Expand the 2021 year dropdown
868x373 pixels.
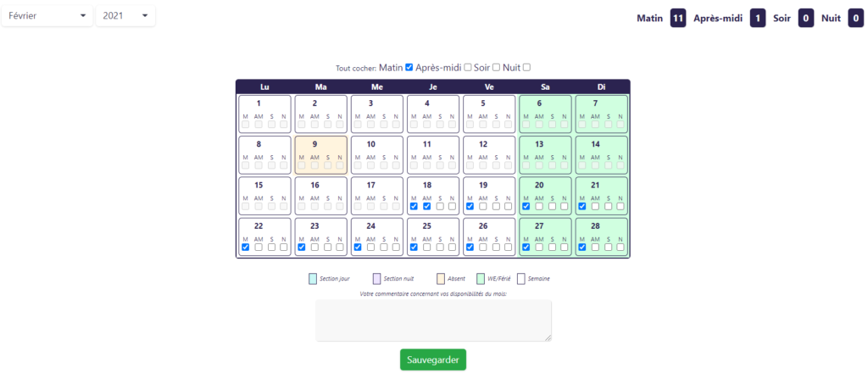[x=125, y=16]
